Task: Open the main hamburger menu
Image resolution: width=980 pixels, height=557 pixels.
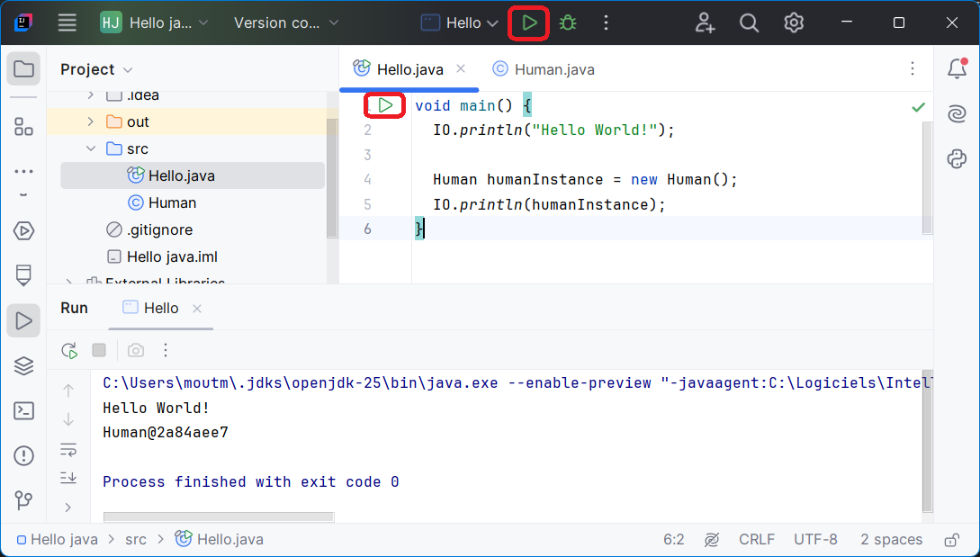Action: [67, 22]
